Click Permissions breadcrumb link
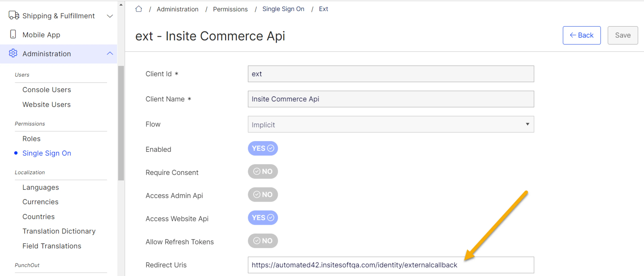Viewport: 644px width, 276px height. (230, 9)
